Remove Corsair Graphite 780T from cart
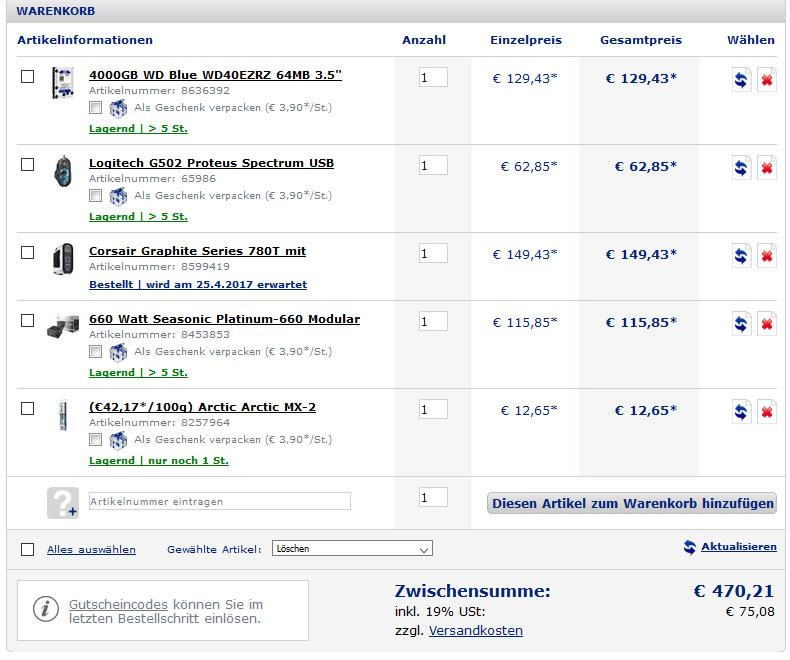790x660 pixels. point(766,256)
